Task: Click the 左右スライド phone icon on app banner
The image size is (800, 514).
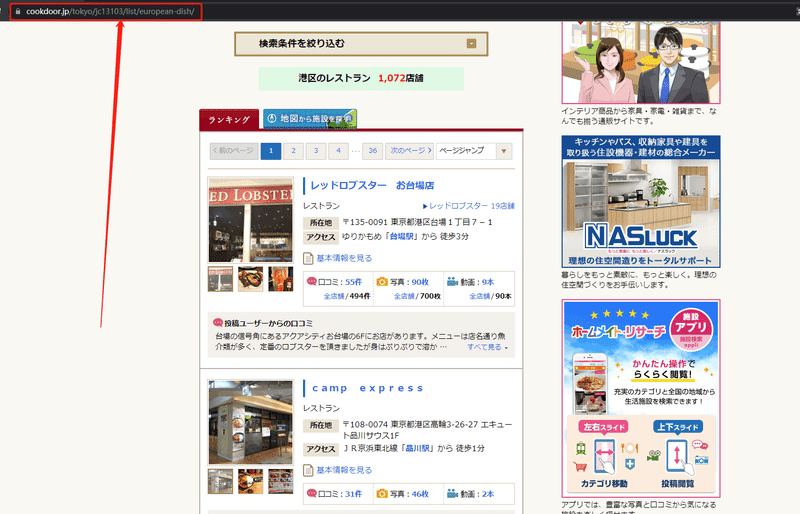Action: pos(605,456)
